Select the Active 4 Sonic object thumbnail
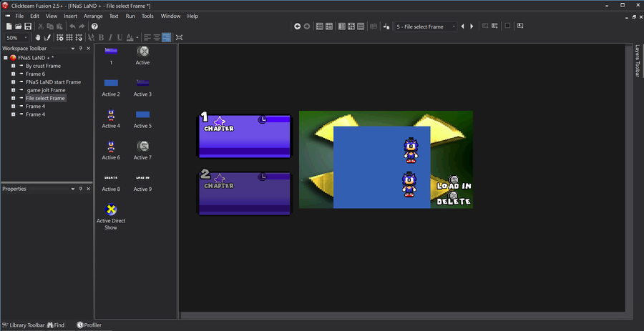The image size is (644, 331). point(111,114)
